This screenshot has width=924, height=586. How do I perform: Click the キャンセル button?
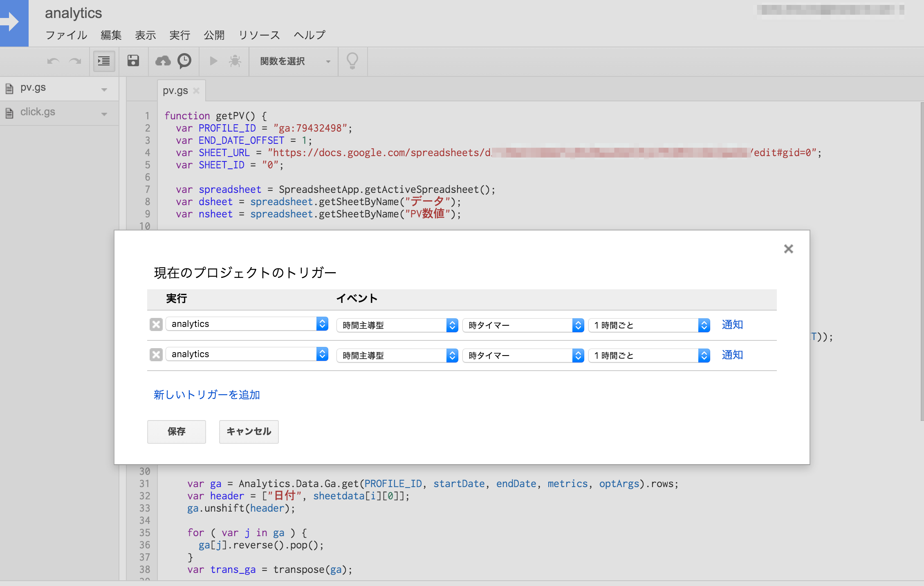click(249, 431)
